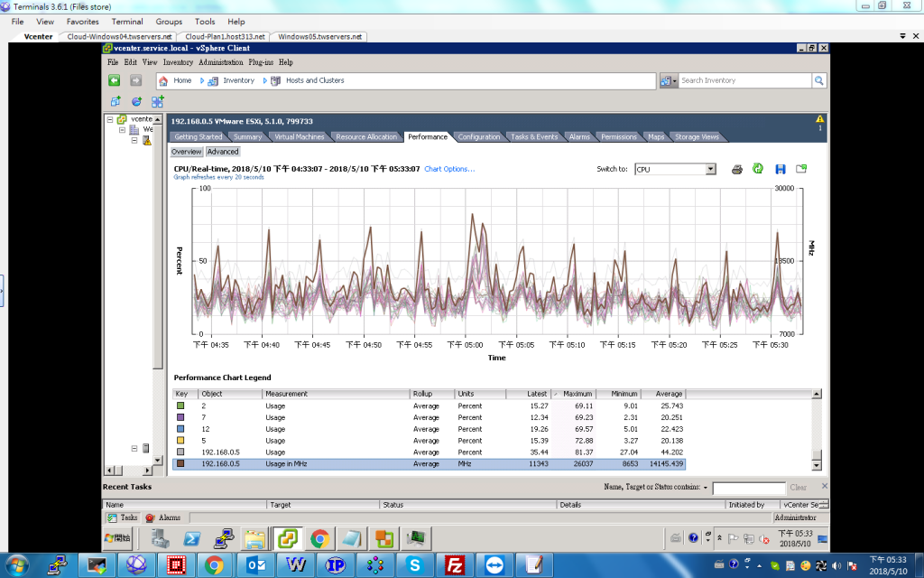This screenshot has height=578, width=924.
Task: Open the Tasks & Events tab
Action: 534,137
